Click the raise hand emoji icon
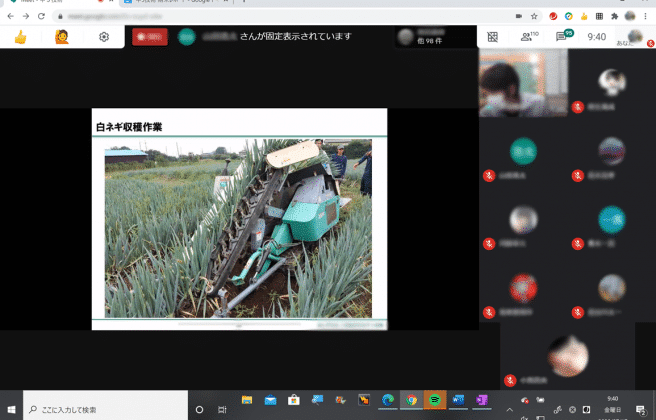 pyautogui.click(x=62, y=37)
